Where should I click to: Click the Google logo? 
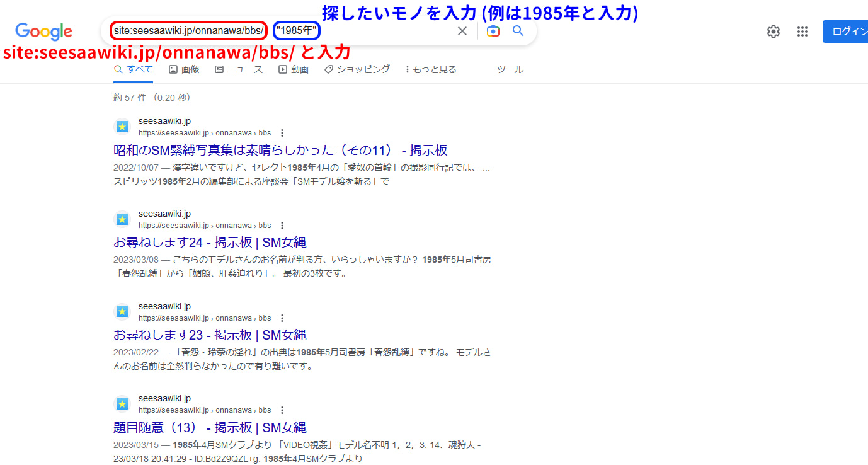pyautogui.click(x=43, y=32)
